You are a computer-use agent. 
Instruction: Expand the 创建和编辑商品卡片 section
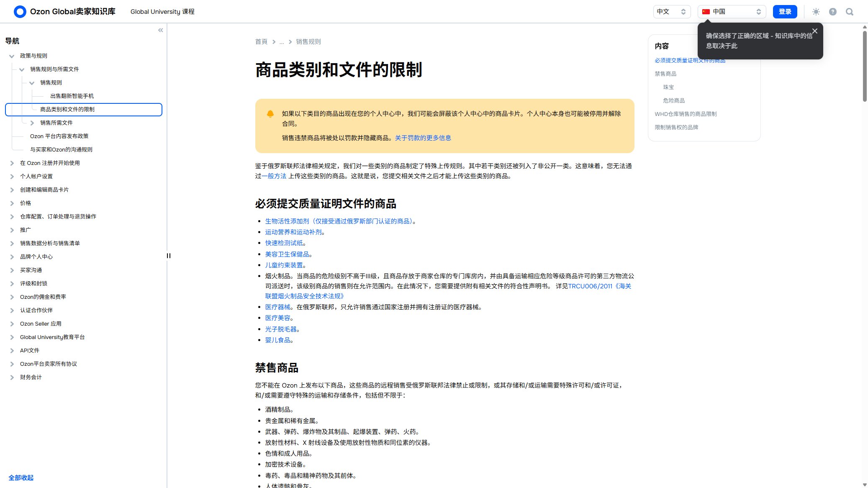click(x=12, y=190)
